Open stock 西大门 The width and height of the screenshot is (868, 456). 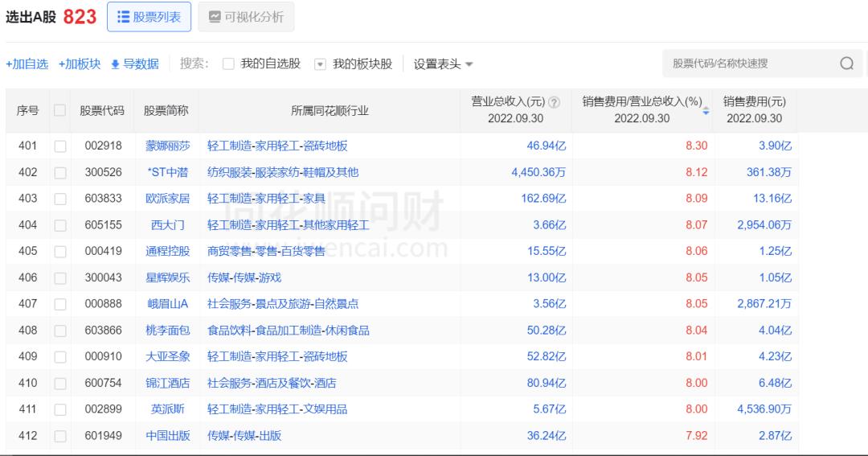168,225
